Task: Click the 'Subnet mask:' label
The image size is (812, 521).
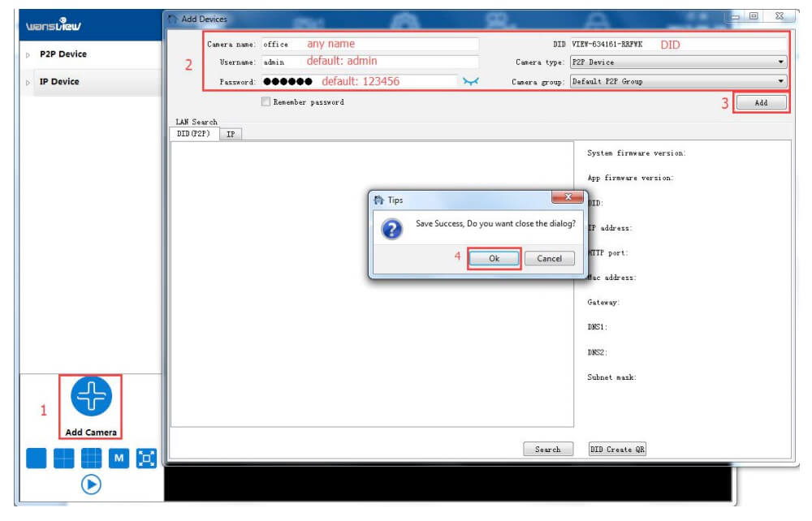Action: pos(611,377)
